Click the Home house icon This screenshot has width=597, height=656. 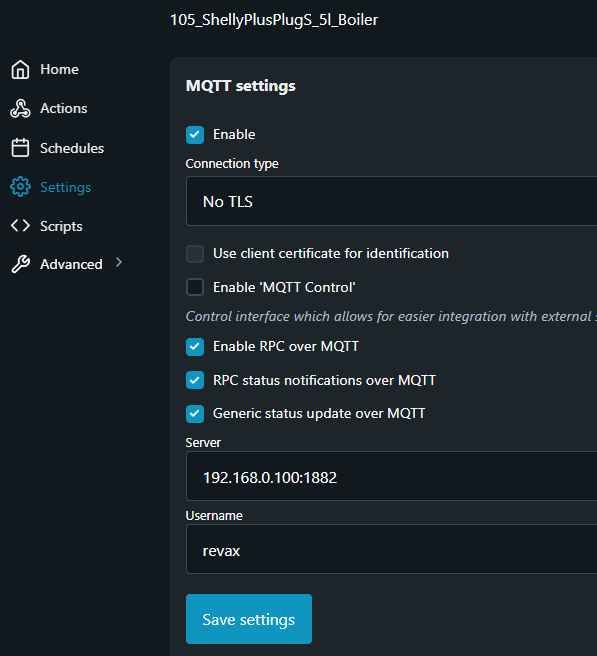point(20,69)
